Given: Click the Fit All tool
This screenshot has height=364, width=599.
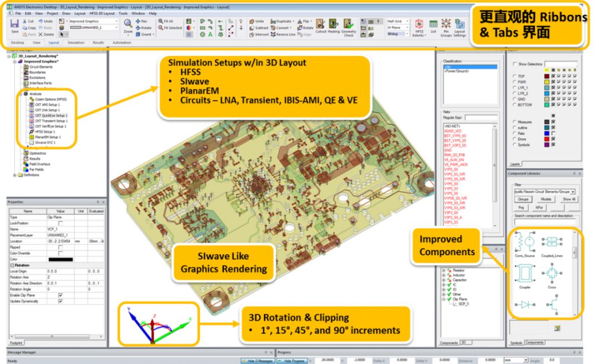Looking at the screenshot, I should click(166, 22).
